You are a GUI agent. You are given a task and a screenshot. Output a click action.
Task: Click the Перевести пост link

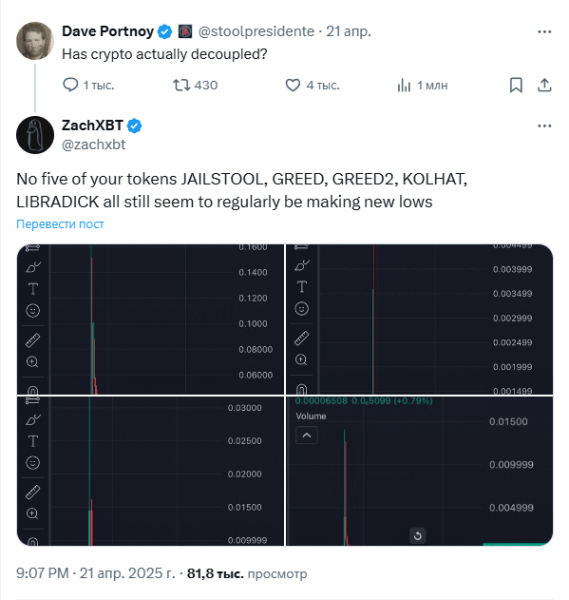tap(60, 224)
